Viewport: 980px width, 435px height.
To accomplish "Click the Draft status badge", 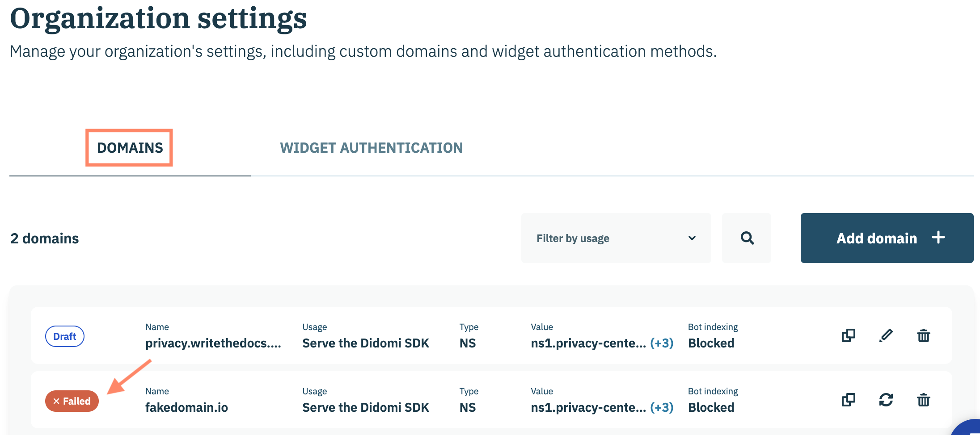I will (65, 336).
